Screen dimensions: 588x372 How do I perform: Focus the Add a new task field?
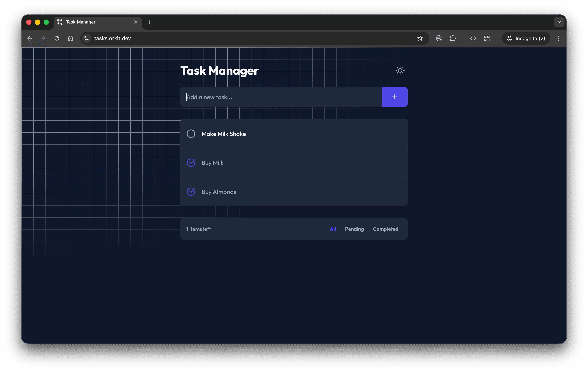tap(281, 97)
